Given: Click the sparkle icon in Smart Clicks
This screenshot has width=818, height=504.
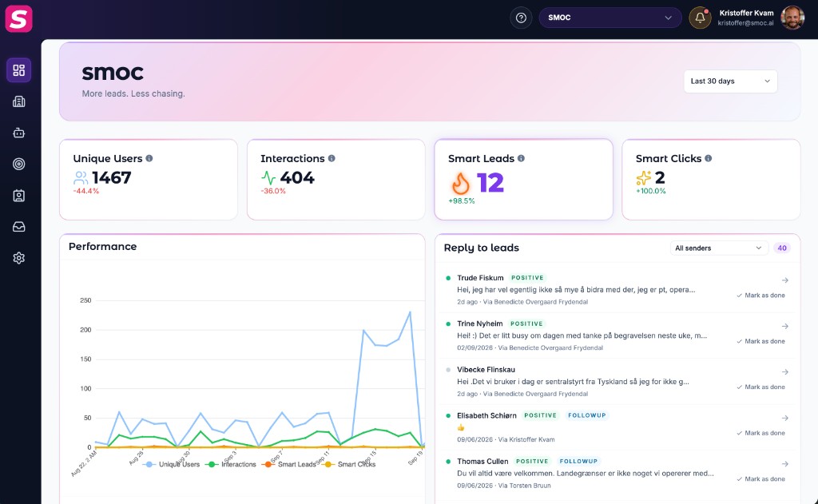Looking at the screenshot, I should pos(643,178).
